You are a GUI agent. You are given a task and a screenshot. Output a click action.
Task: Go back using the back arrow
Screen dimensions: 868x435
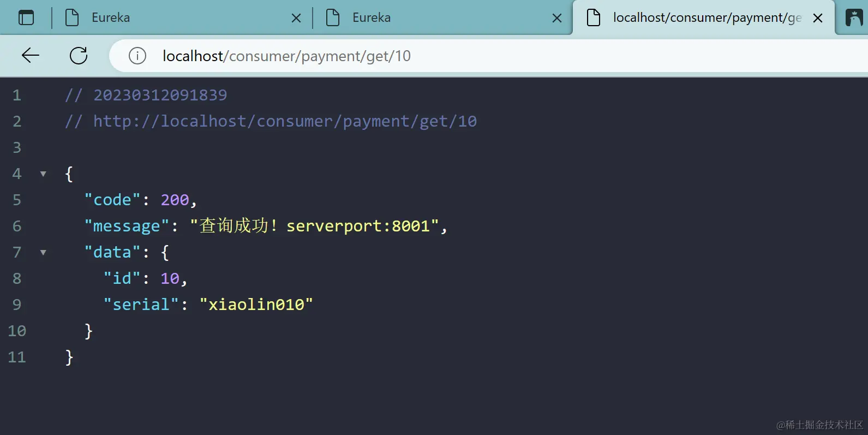pos(31,55)
